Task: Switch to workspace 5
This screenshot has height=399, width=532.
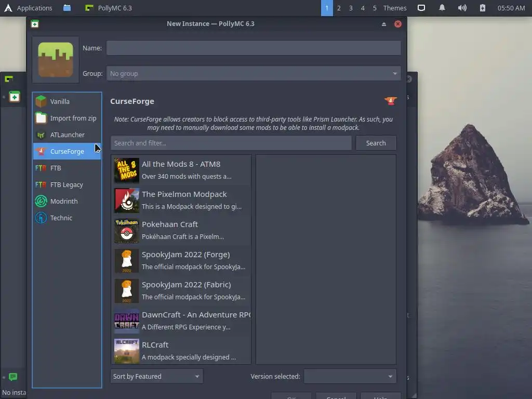Action: [375, 8]
